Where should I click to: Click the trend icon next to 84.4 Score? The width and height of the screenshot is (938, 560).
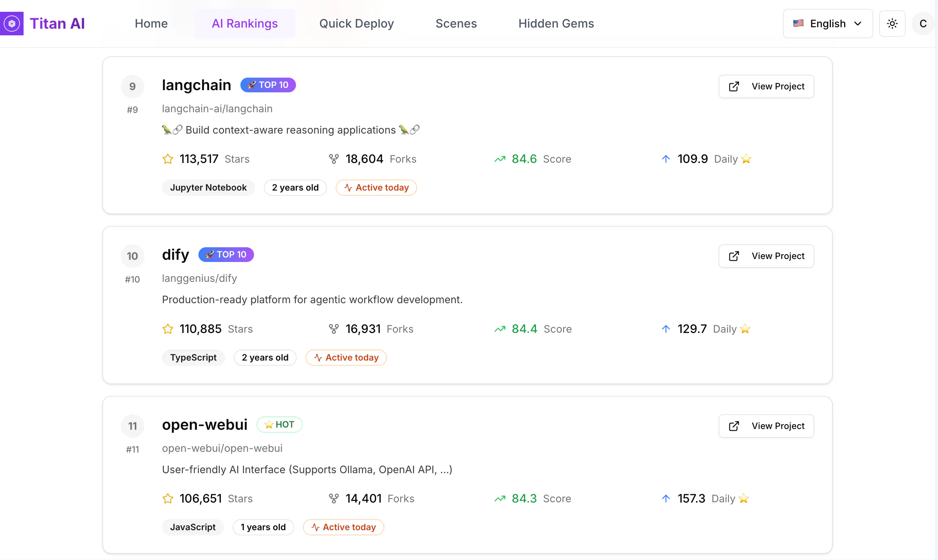[500, 329]
